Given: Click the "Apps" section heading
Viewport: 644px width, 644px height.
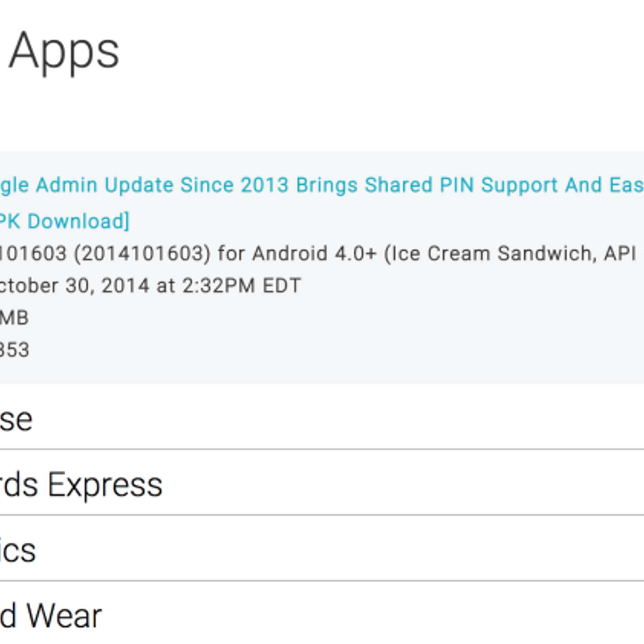Looking at the screenshot, I should (x=64, y=51).
